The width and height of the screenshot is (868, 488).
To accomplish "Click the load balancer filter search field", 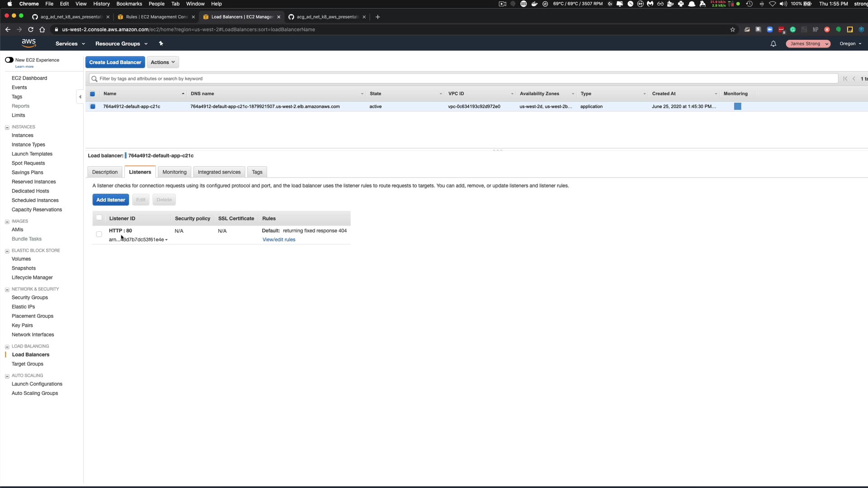I will point(463,79).
